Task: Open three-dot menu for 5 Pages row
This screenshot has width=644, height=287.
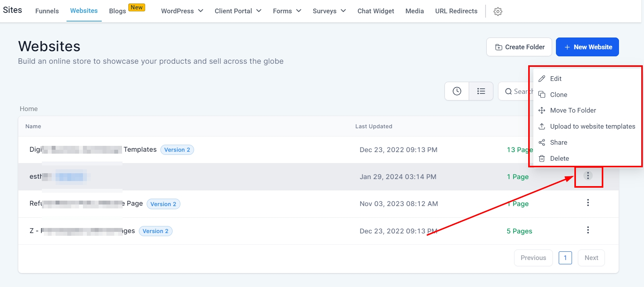Action: 588,230
